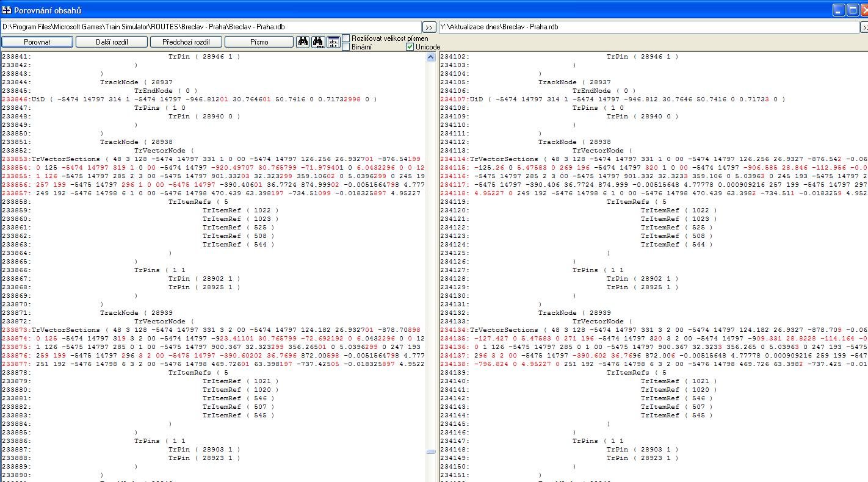This screenshot has height=482, width=868.
Task: Toggle Rozlišovat velikost písmen checkbox
Action: pyautogui.click(x=346, y=38)
